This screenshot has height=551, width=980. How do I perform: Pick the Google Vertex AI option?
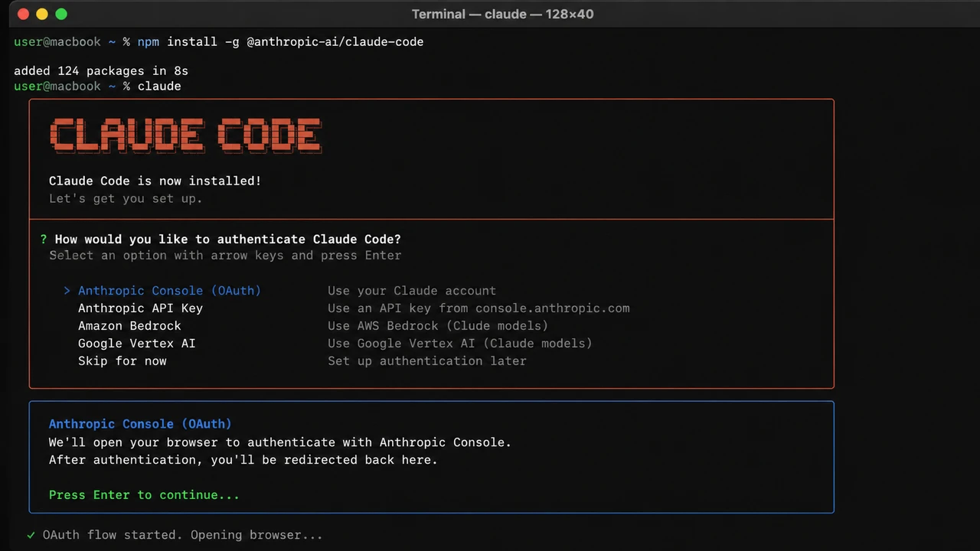coord(136,344)
